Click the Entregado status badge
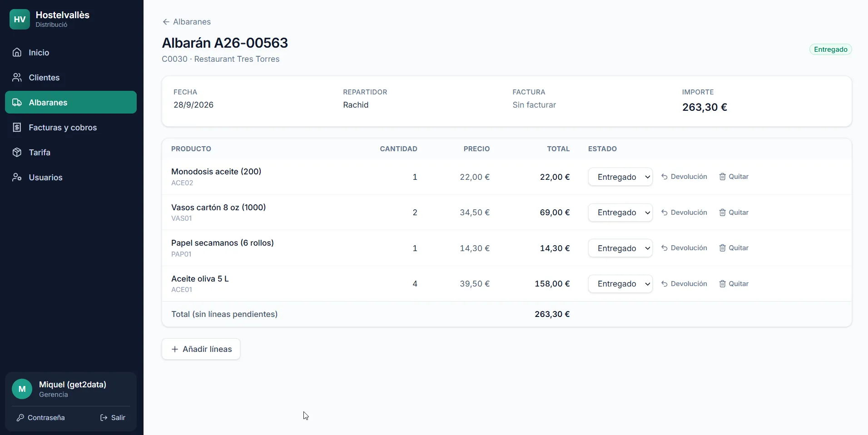This screenshot has width=868, height=435. (830, 49)
